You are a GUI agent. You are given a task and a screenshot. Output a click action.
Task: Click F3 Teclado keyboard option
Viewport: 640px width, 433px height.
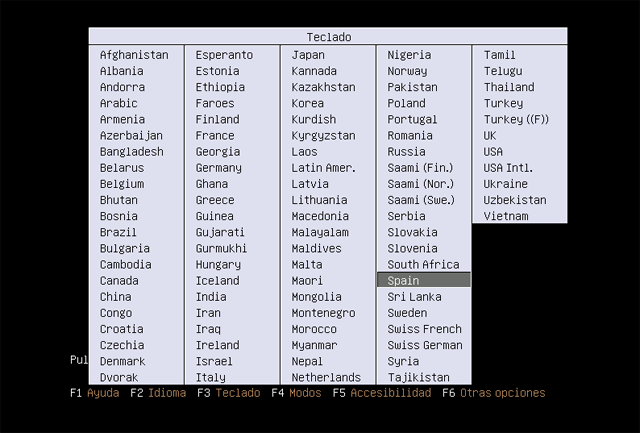(228, 393)
